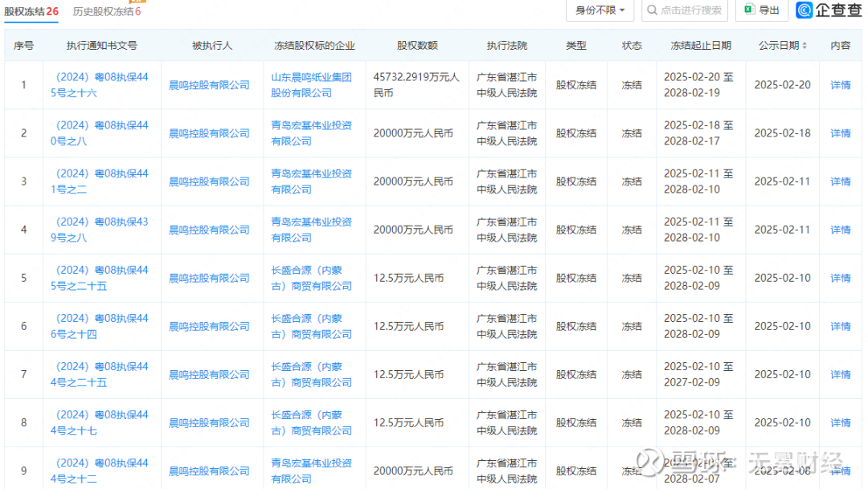Select the 2025-02-20 公示日期 cell

[782, 84]
